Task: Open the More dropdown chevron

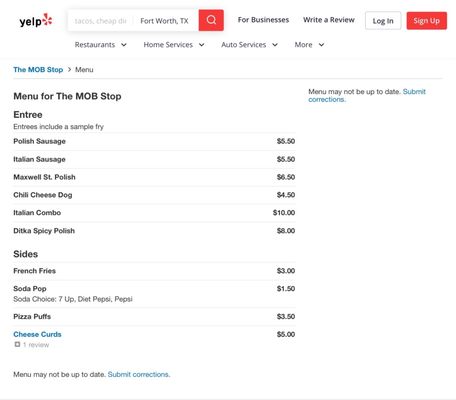Action: point(321,45)
